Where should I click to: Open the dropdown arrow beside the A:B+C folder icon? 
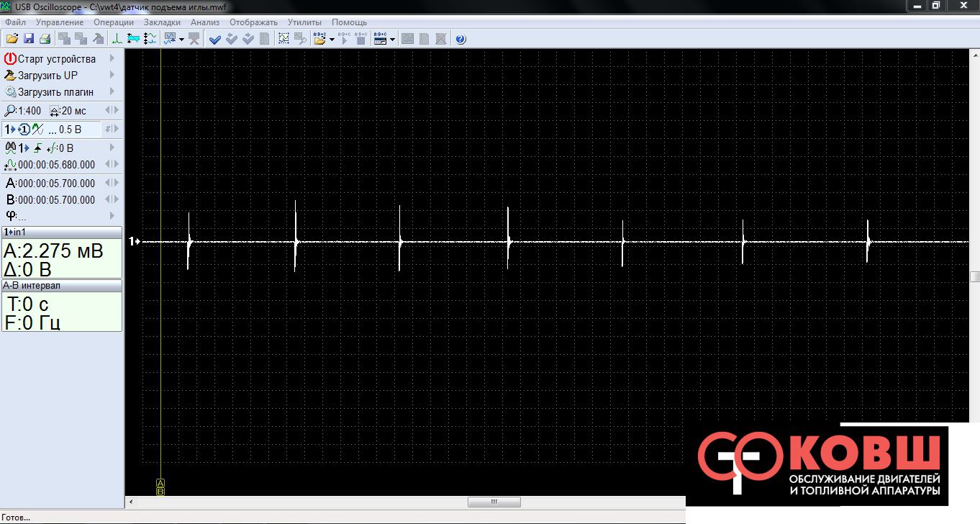(x=332, y=40)
